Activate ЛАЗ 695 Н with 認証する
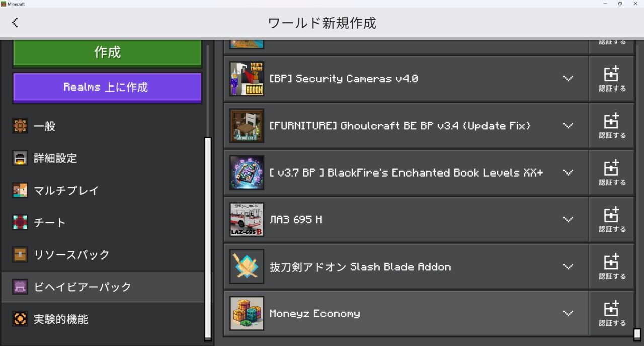The width and height of the screenshot is (644, 346). point(612,220)
